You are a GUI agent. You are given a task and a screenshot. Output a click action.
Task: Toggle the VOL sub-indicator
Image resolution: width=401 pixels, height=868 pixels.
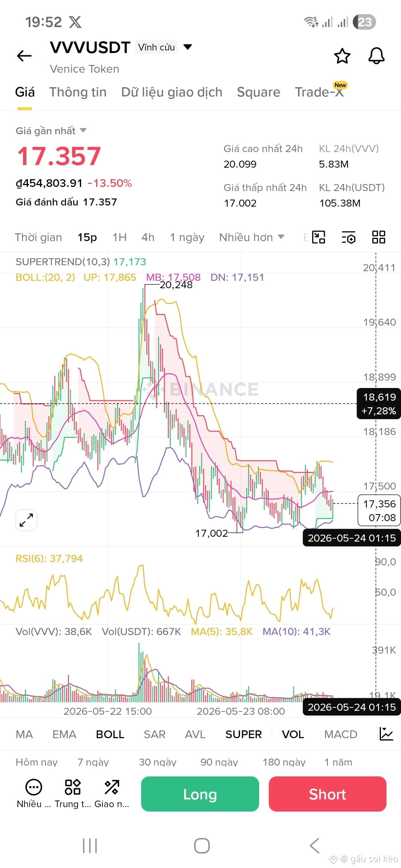coord(293,734)
